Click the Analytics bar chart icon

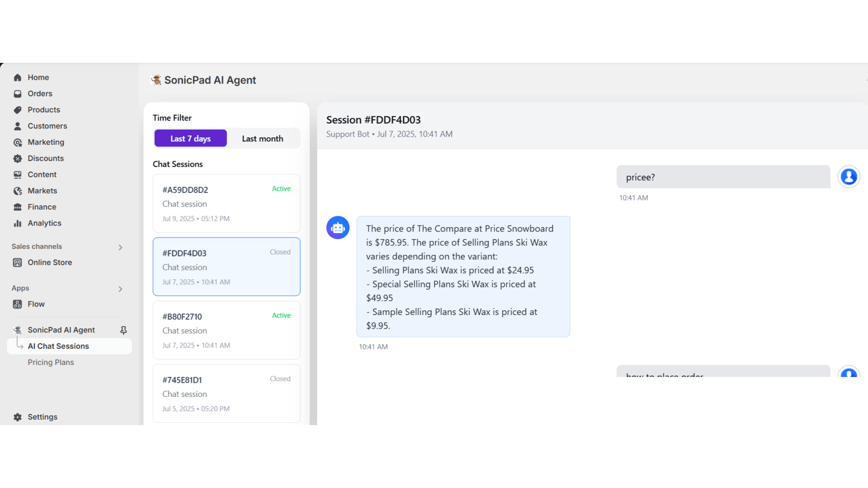17,223
